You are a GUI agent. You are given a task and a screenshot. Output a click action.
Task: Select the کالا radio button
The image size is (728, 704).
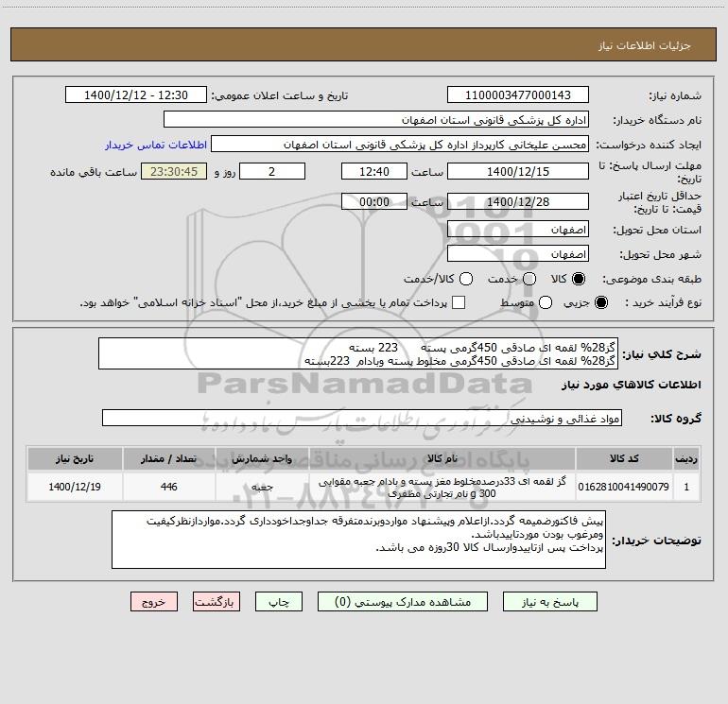[579, 279]
